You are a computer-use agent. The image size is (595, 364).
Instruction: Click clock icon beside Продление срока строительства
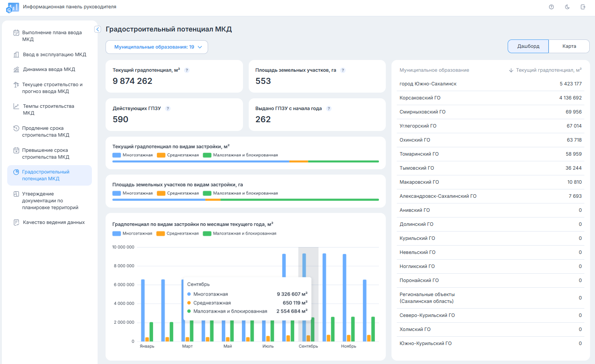click(16, 128)
